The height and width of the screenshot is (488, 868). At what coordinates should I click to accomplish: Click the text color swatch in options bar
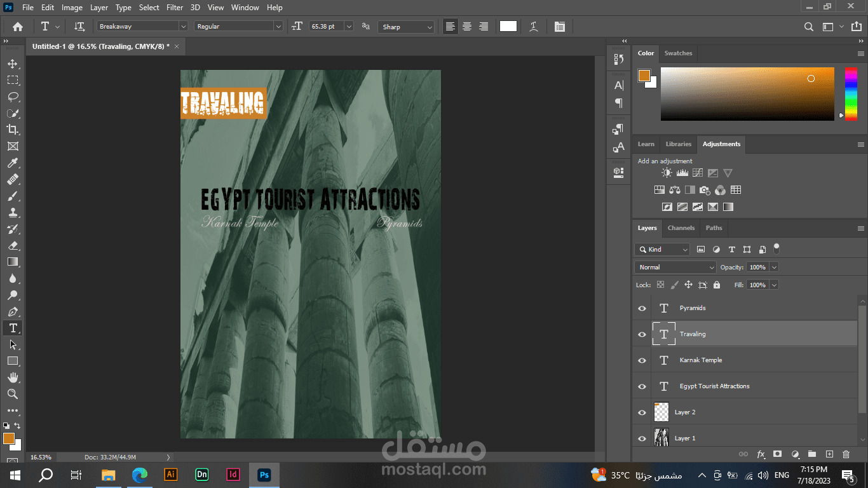tap(508, 27)
